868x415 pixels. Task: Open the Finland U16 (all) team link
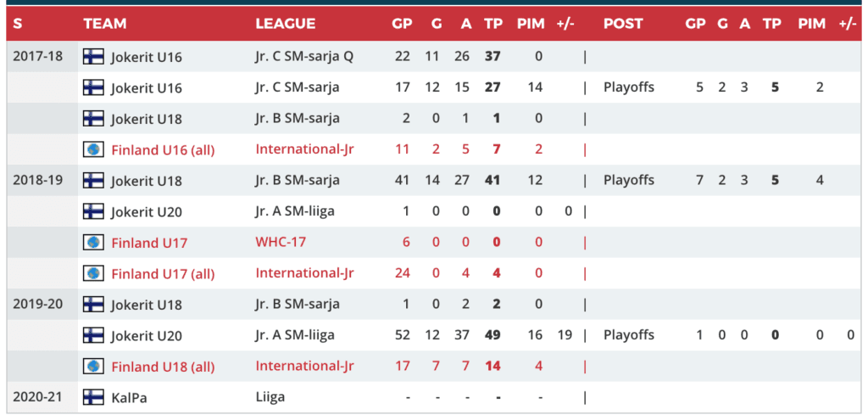pyautogui.click(x=163, y=150)
